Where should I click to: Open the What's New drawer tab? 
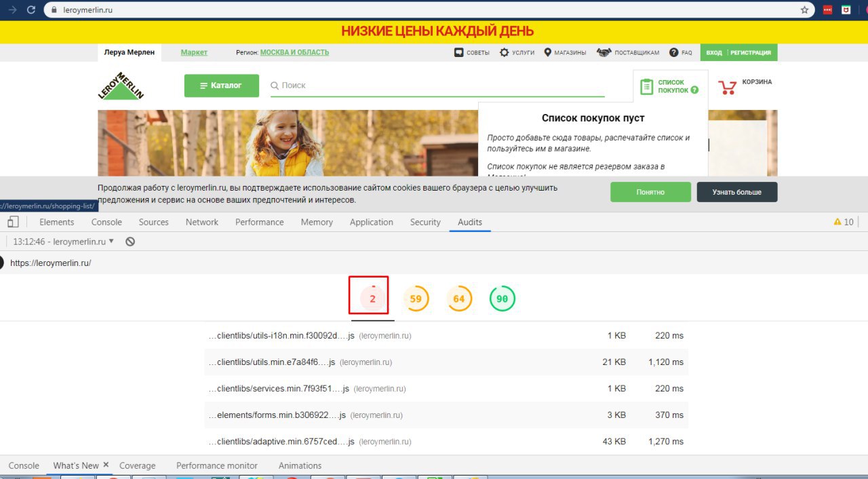point(76,465)
